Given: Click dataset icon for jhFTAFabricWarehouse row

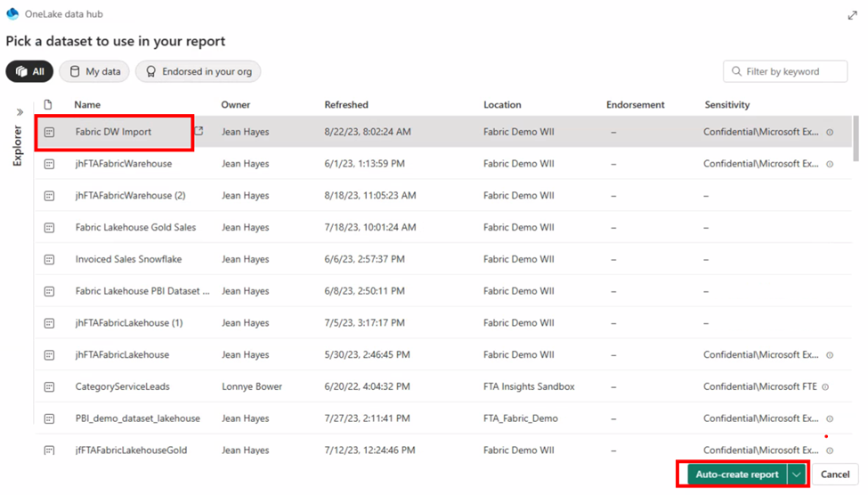Looking at the screenshot, I should [49, 164].
